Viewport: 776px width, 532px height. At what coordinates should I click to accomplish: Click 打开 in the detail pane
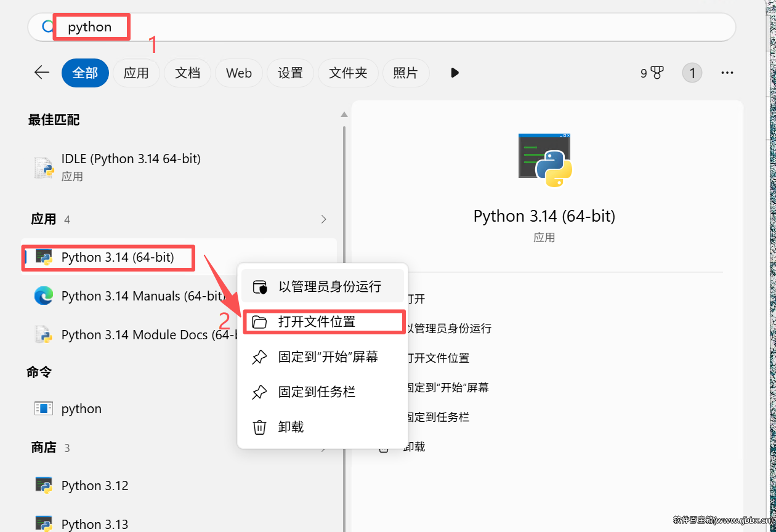coord(415,299)
